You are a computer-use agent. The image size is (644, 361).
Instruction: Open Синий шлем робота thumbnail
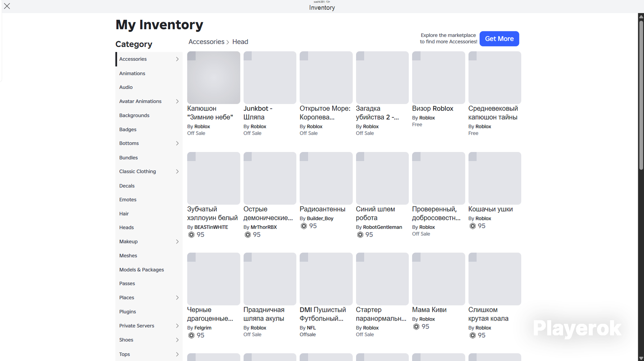click(x=382, y=178)
